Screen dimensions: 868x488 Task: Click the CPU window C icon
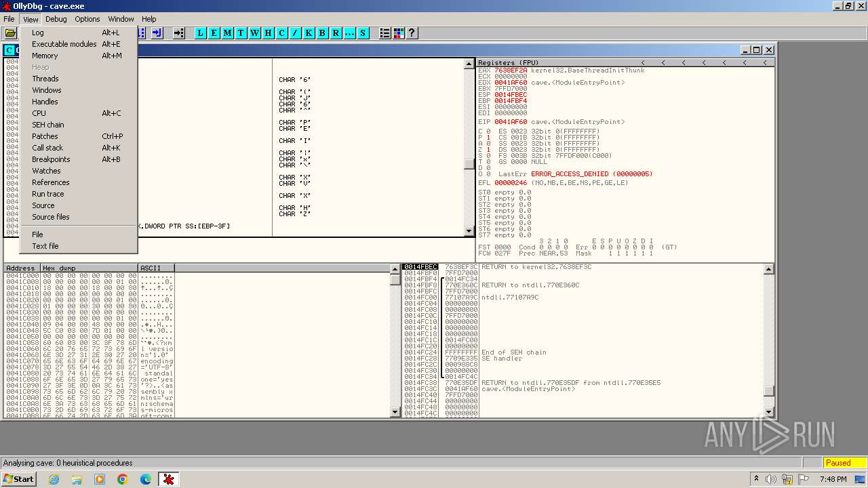(x=9, y=50)
